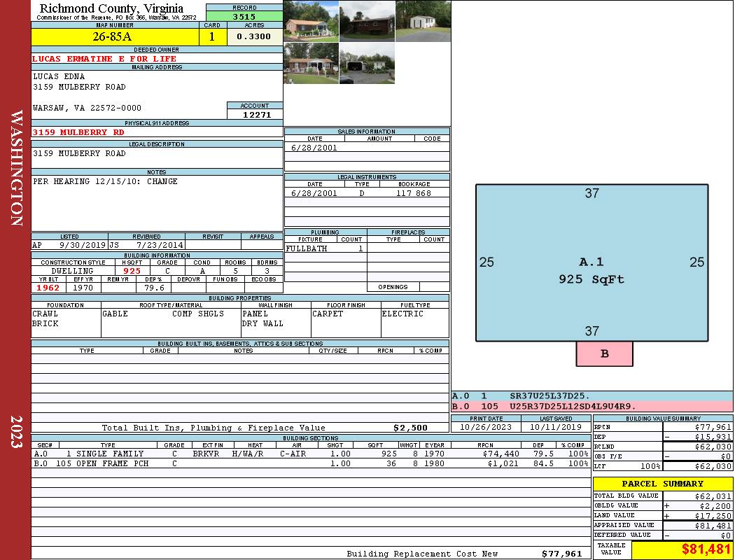Select the carport and garage photo
This screenshot has height=560, width=735.
tap(367, 63)
